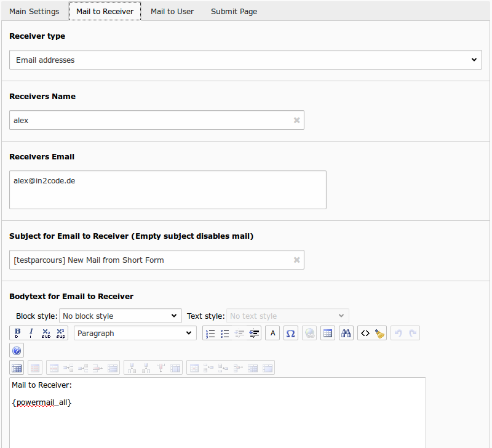
Task: Insert a numbered list
Action: (210, 333)
